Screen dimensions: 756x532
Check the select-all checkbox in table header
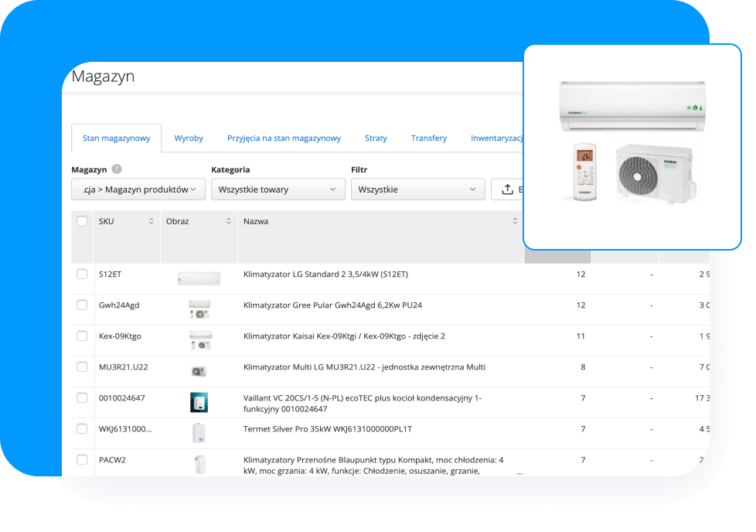tap(81, 220)
